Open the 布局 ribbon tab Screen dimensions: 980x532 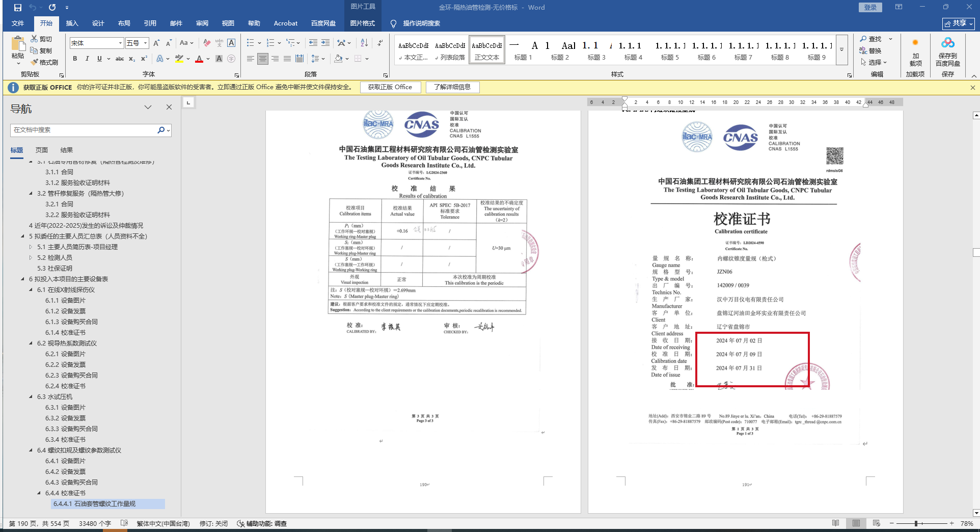tap(124, 23)
